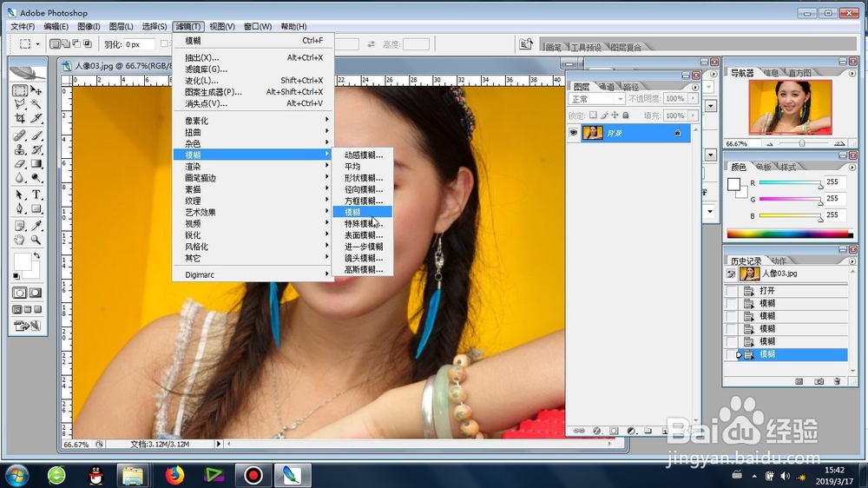Select the Move tool
The width and height of the screenshot is (868, 488).
36,90
